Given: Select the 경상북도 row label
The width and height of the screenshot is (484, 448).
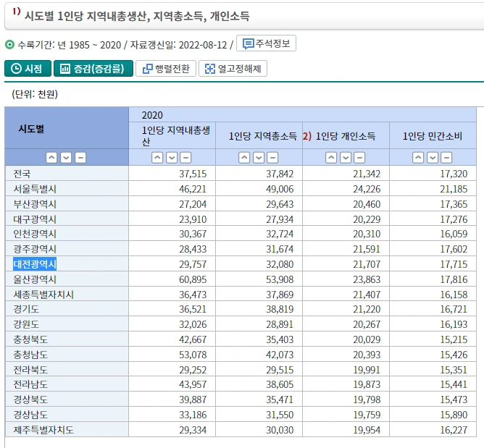Looking at the screenshot, I should (30, 400).
